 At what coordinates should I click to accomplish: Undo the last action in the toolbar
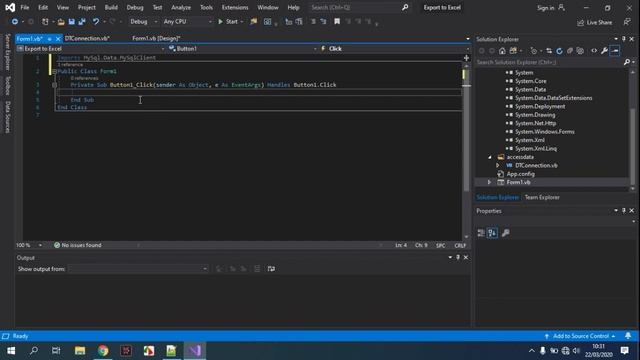tap(96, 22)
